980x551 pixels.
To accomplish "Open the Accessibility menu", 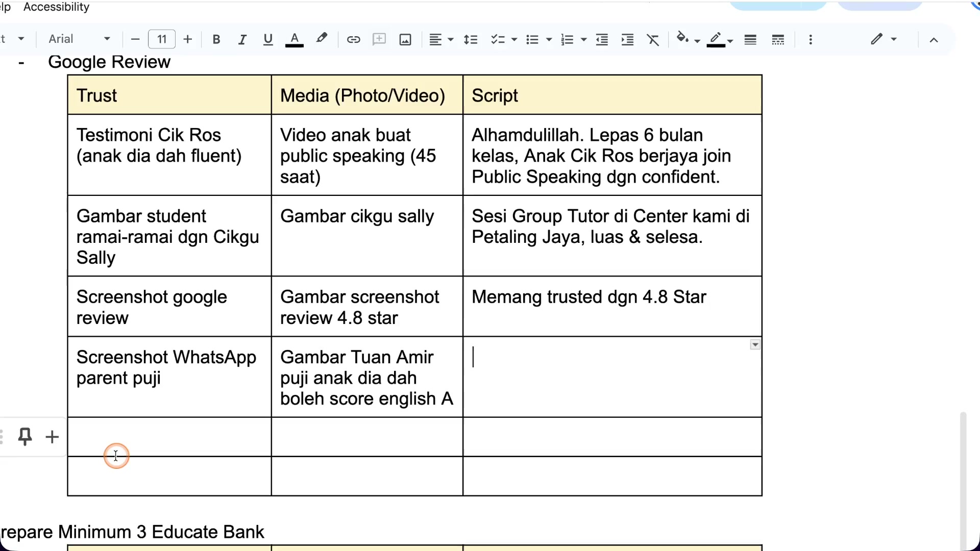I will [x=56, y=7].
